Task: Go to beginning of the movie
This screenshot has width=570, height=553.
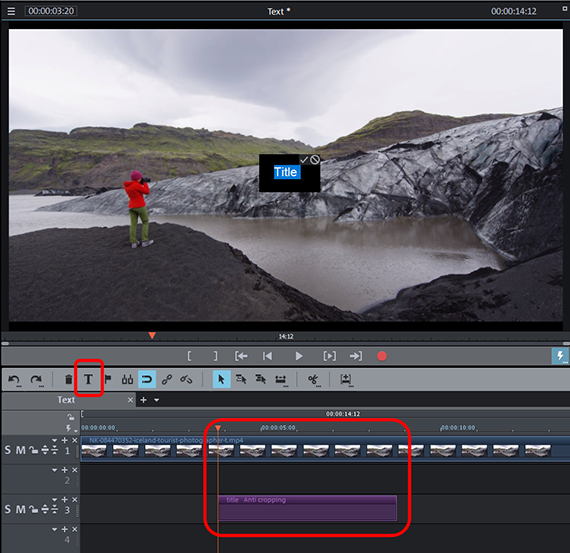Action: [267, 356]
